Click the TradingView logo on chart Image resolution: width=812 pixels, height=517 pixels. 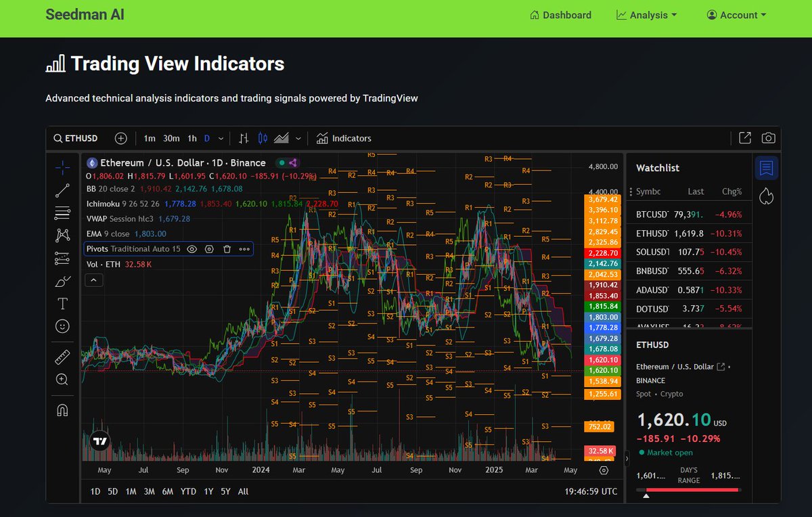click(x=100, y=442)
